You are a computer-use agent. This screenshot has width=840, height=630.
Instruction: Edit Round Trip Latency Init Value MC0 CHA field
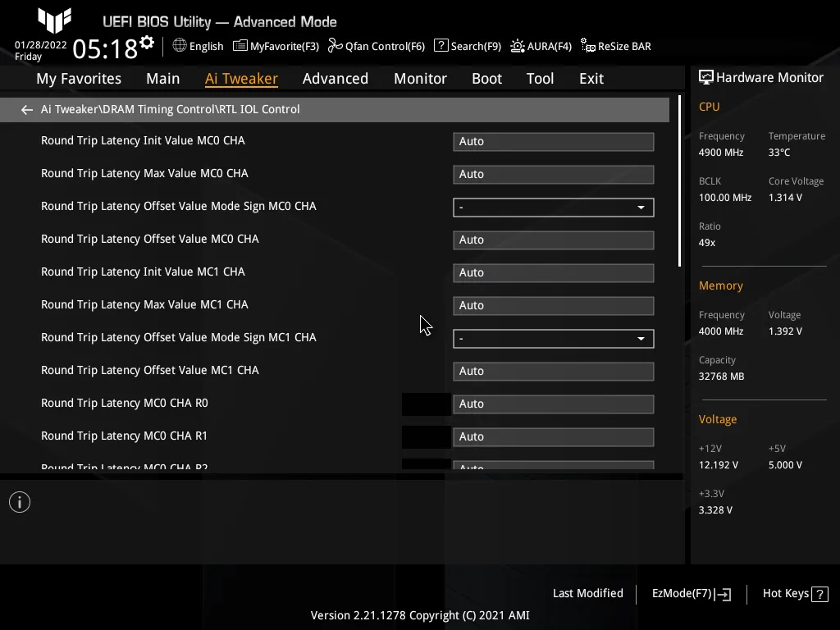tap(554, 141)
